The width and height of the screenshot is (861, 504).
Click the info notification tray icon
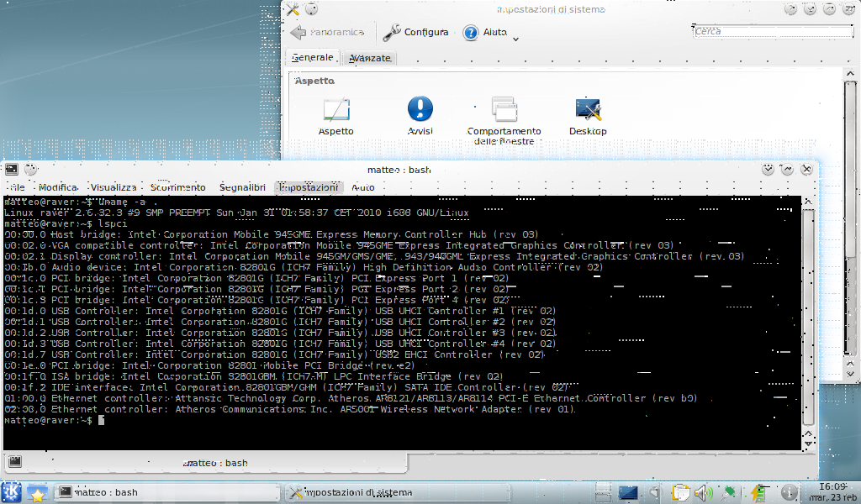coord(789,492)
